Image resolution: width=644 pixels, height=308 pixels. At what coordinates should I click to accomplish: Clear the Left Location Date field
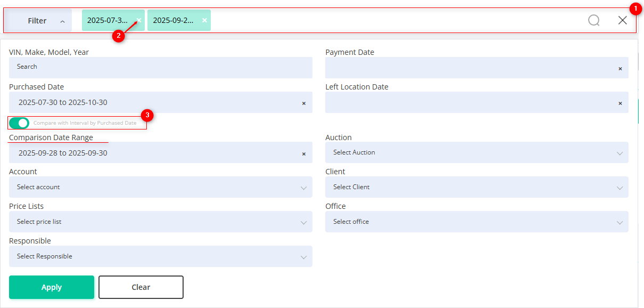tap(620, 103)
